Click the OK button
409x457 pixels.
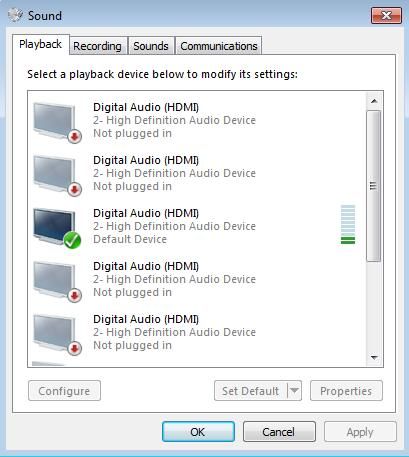tap(198, 432)
